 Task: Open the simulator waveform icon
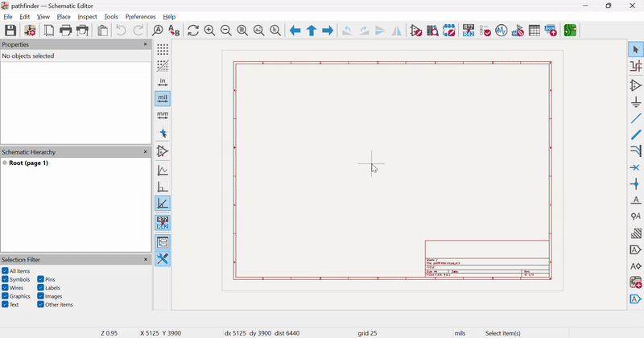502,31
